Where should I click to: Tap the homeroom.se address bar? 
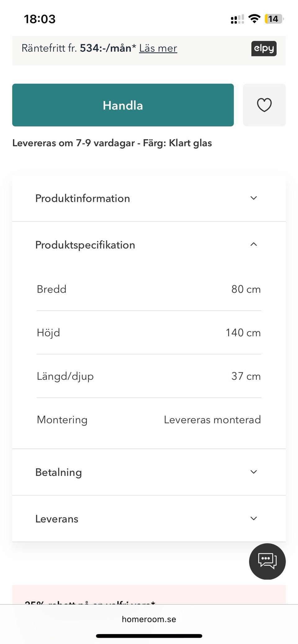(149, 619)
